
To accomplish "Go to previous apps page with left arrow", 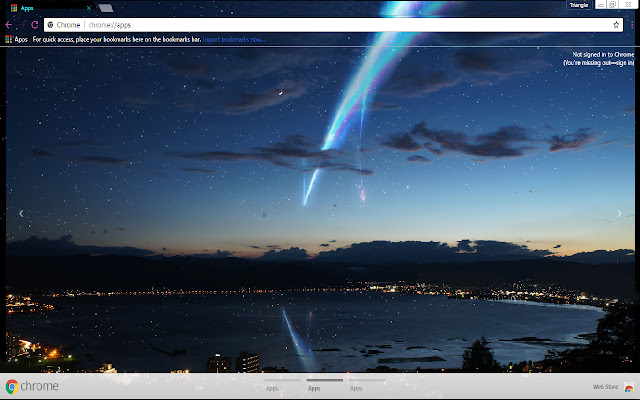I will (21, 212).
